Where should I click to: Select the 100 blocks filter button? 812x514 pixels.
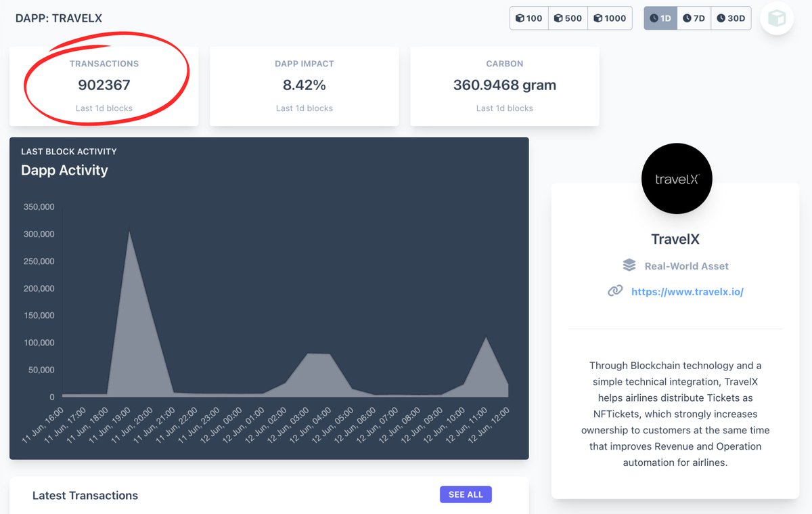tap(529, 18)
